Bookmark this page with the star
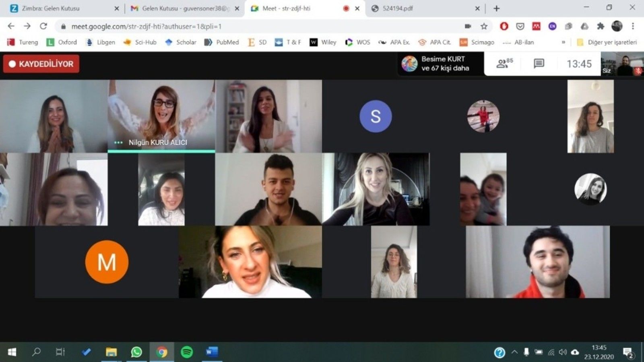The width and height of the screenshot is (644, 362). coord(484,26)
